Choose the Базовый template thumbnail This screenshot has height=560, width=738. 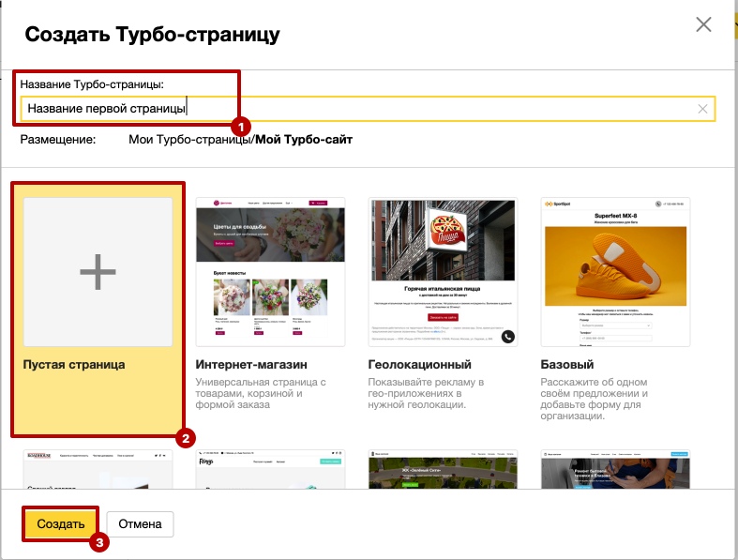(615, 272)
